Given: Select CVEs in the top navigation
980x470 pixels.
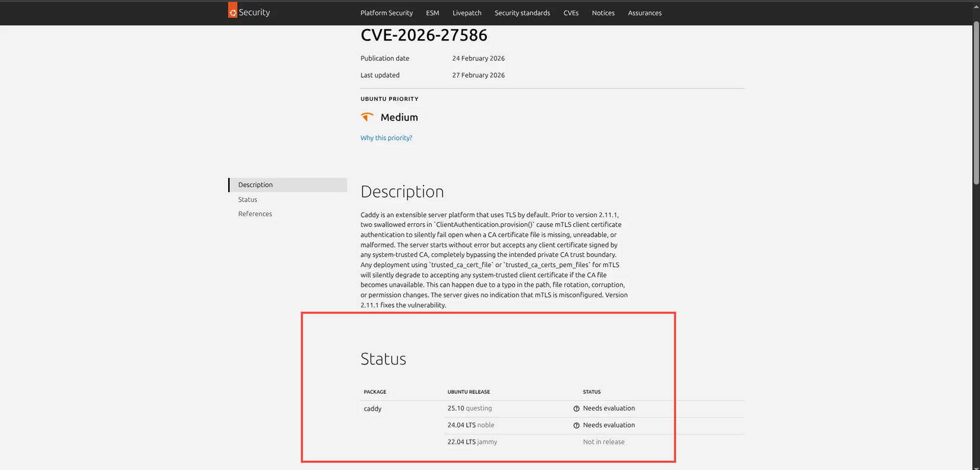Looking at the screenshot, I should coord(571,12).
